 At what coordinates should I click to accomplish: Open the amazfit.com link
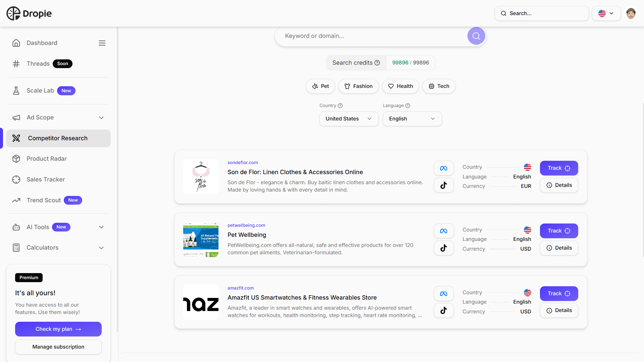pyautogui.click(x=241, y=288)
